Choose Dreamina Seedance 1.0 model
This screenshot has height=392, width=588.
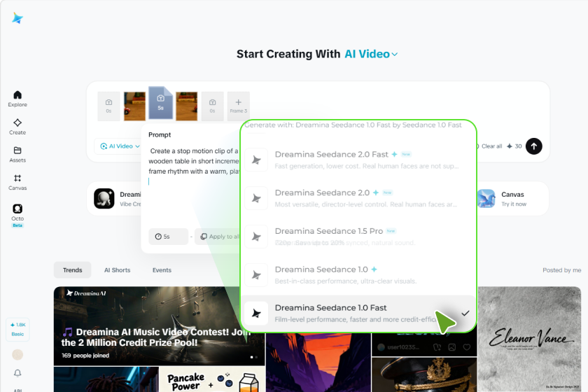tap(358, 275)
